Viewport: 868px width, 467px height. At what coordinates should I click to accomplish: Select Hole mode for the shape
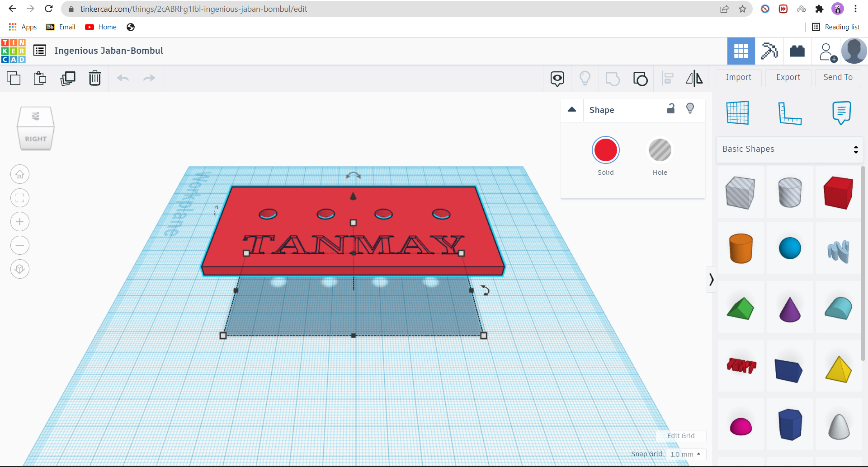coord(660,150)
